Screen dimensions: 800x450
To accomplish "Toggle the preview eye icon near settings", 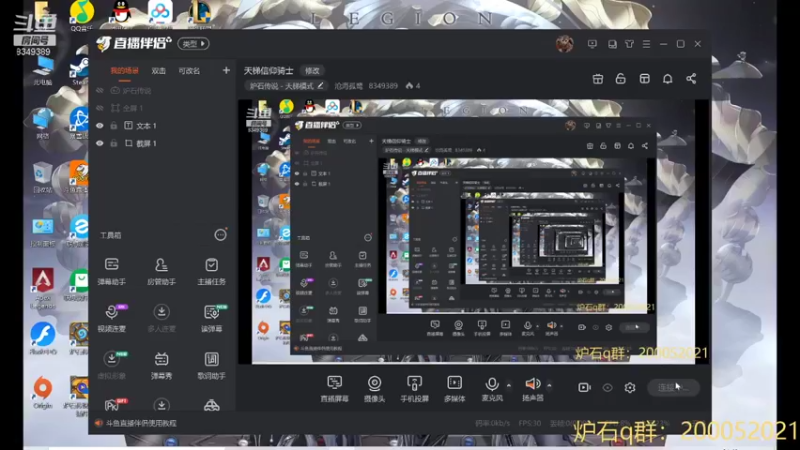I will point(607,388).
